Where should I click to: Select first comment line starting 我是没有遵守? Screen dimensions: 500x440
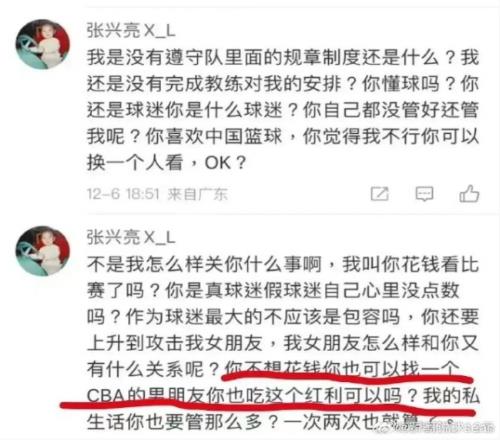tap(283, 57)
